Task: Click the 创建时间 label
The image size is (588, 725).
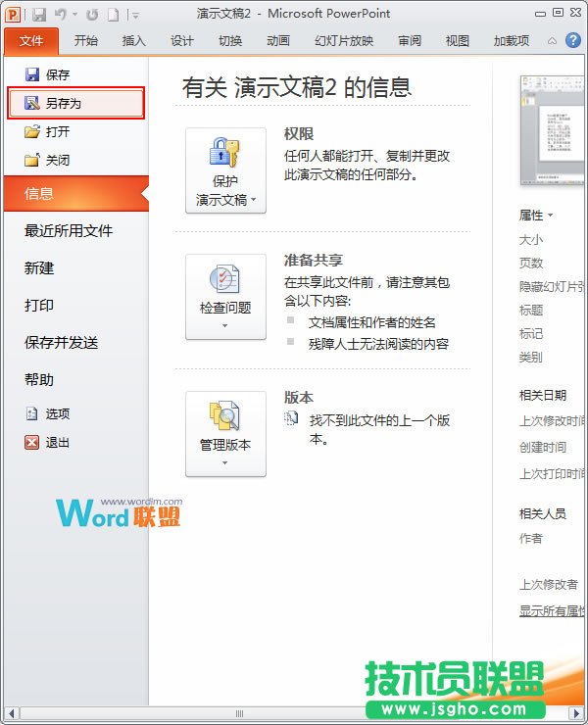Action: click(543, 447)
